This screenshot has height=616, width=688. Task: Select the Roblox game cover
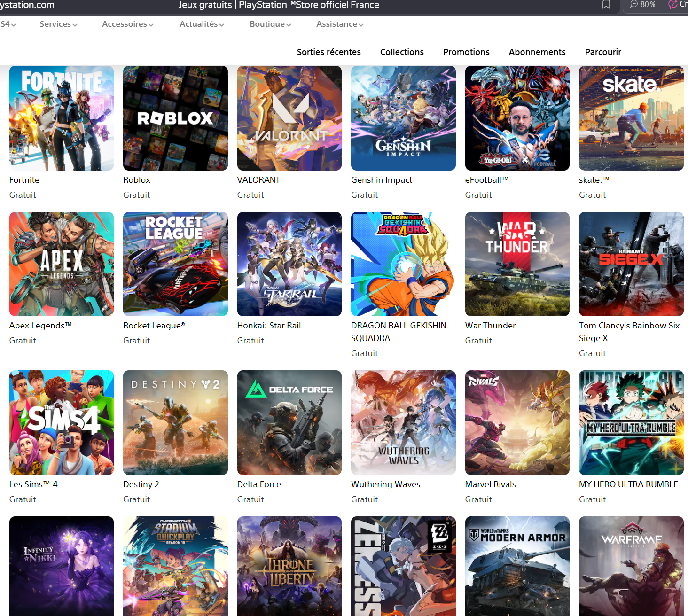[175, 118]
